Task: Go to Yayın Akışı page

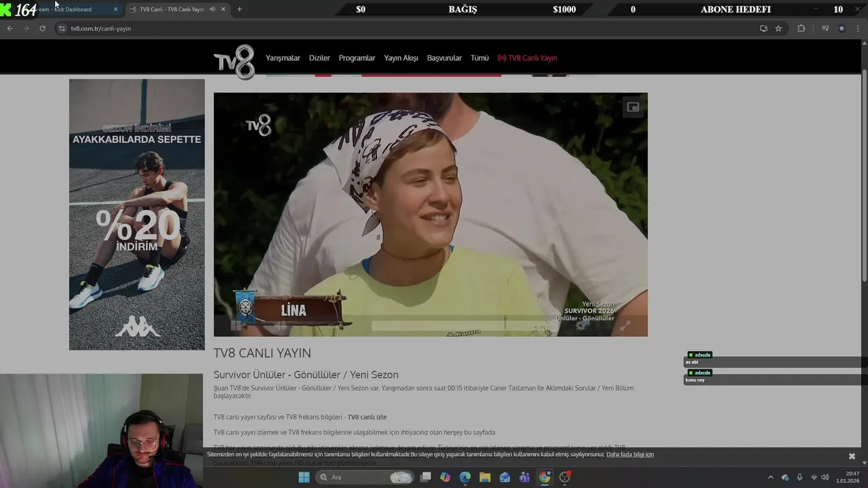Action: 401,58
